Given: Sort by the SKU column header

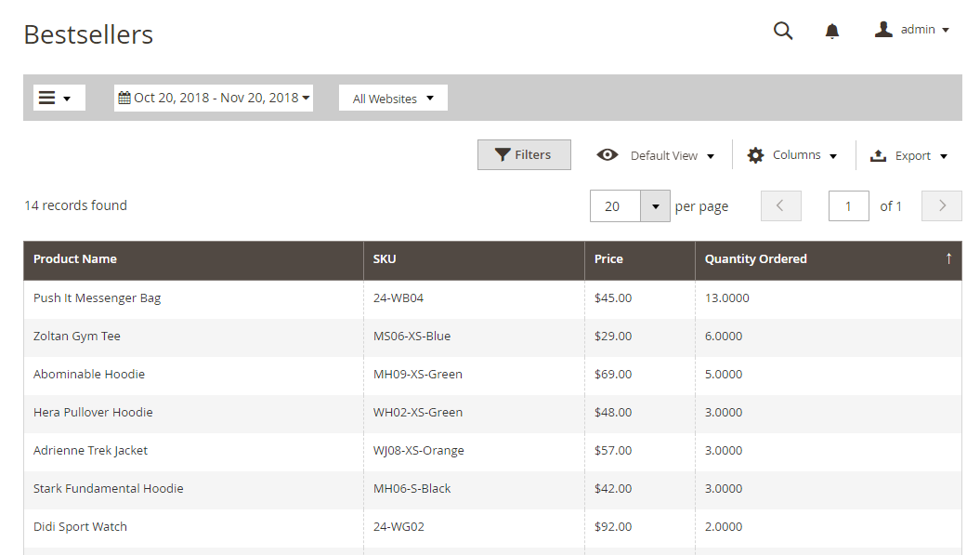Looking at the screenshot, I should click(385, 259).
